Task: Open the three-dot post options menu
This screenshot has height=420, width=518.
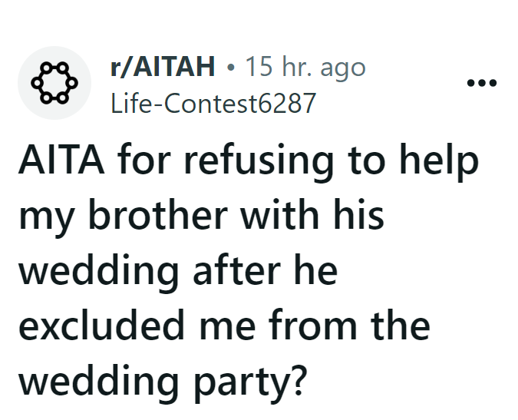Action: [482, 83]
